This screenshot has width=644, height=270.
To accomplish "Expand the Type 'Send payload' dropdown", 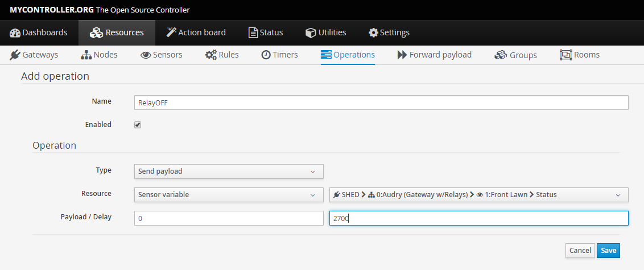I will (229, 171).
